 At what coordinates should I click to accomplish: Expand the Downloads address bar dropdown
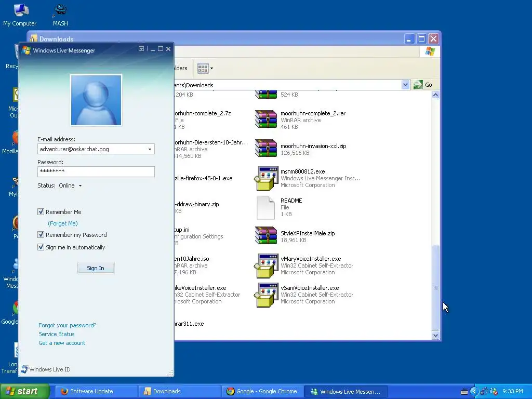click(405, 85)
